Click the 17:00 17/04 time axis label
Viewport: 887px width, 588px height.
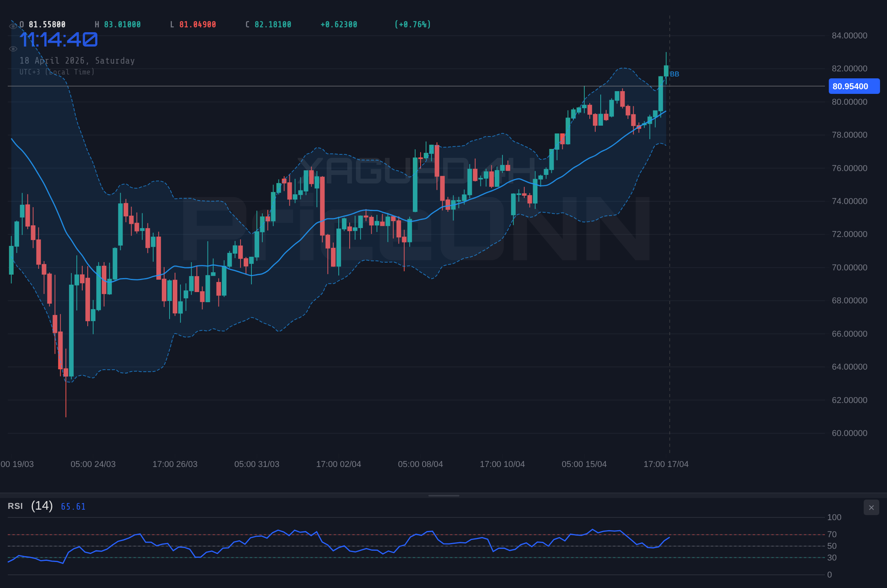coord(666,464)
